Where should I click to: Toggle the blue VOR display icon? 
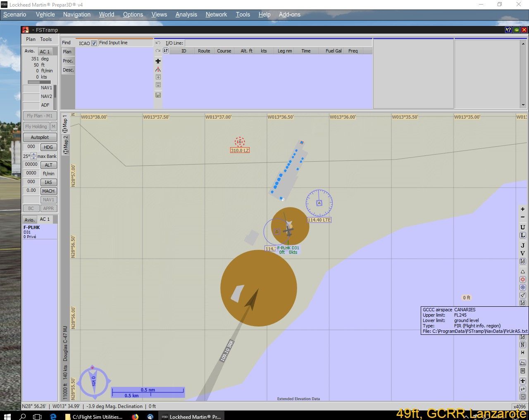tap(522, 287)
